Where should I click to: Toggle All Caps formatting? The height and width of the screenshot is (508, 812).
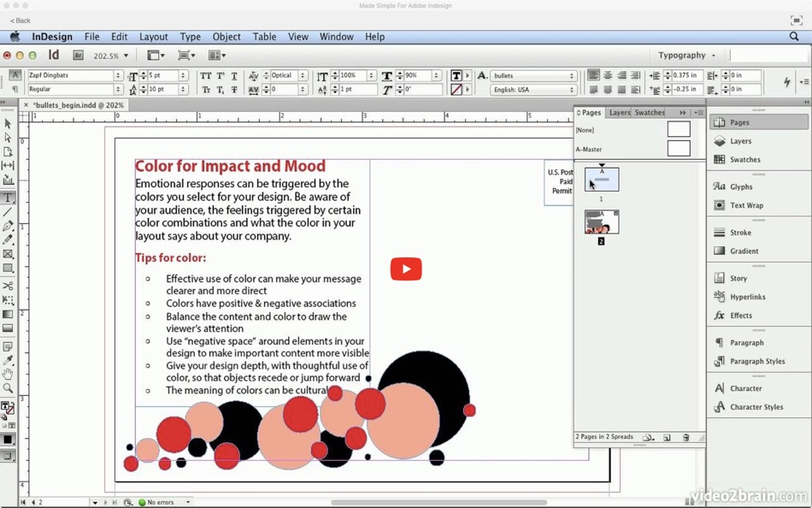click(x=206, y=75)
